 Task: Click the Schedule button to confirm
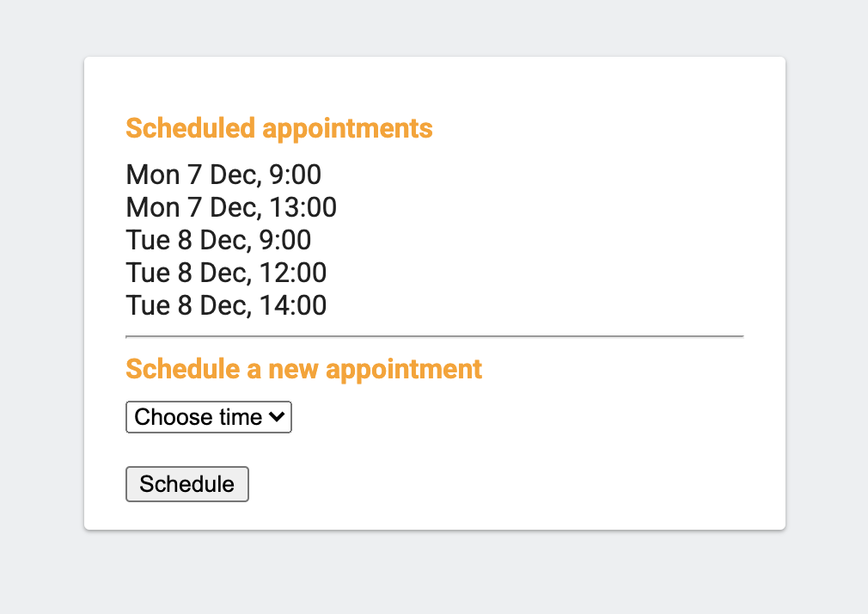pyautogui.click(x=186, y=483)
